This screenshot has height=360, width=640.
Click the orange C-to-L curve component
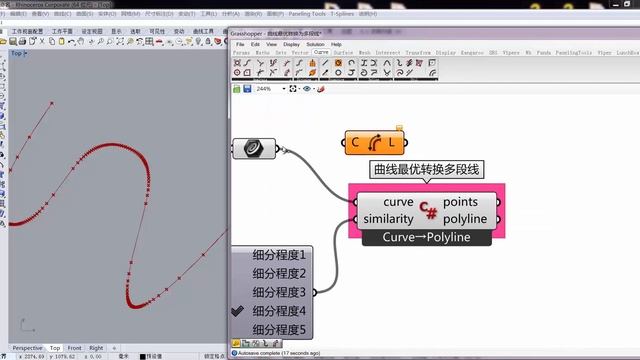(x=374, y=142)
